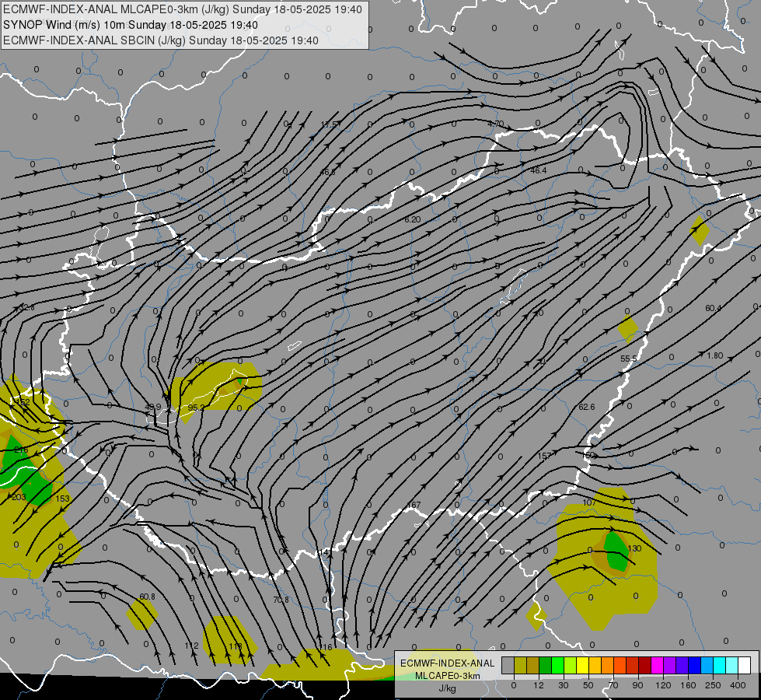
Task: Pick the dark red legend swatch
Action: (644, 665)
